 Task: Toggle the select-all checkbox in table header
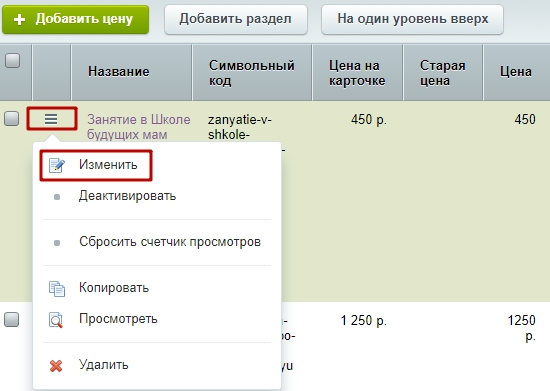point(13,60)
